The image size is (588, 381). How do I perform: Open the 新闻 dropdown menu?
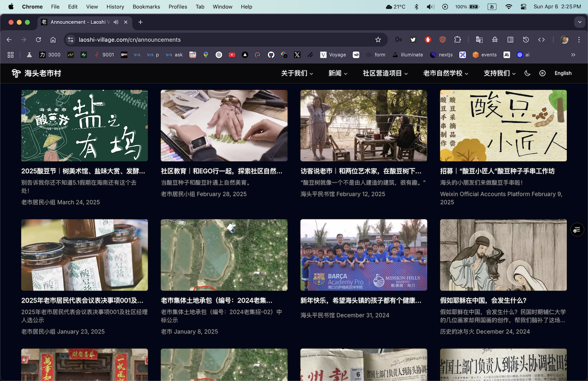tap(338, 73)
